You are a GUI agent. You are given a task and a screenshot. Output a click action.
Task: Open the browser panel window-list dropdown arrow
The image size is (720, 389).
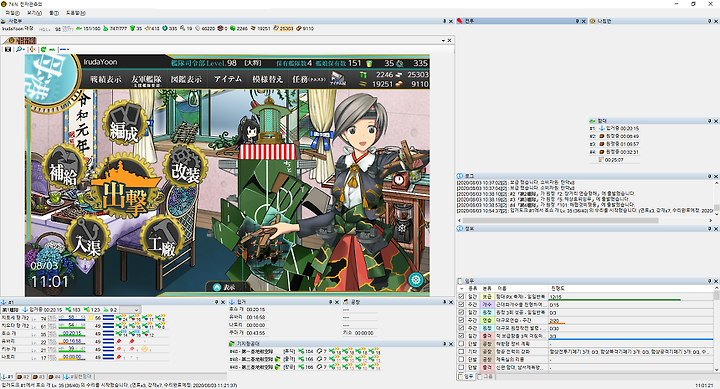(443, 40)
